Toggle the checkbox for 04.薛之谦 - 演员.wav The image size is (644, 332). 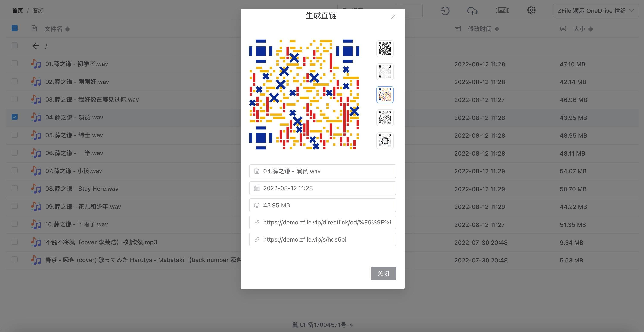pos(14,117)
